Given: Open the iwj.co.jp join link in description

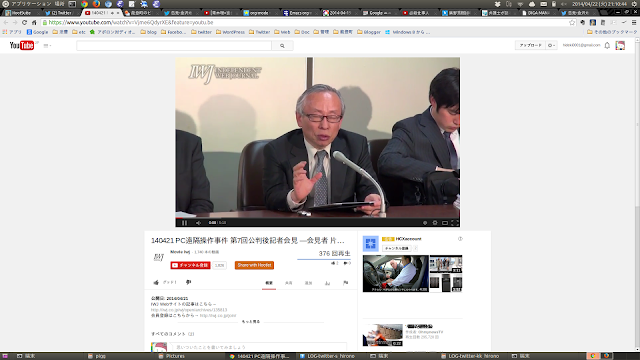Looking at the screenshot, I should click(218, 316).
